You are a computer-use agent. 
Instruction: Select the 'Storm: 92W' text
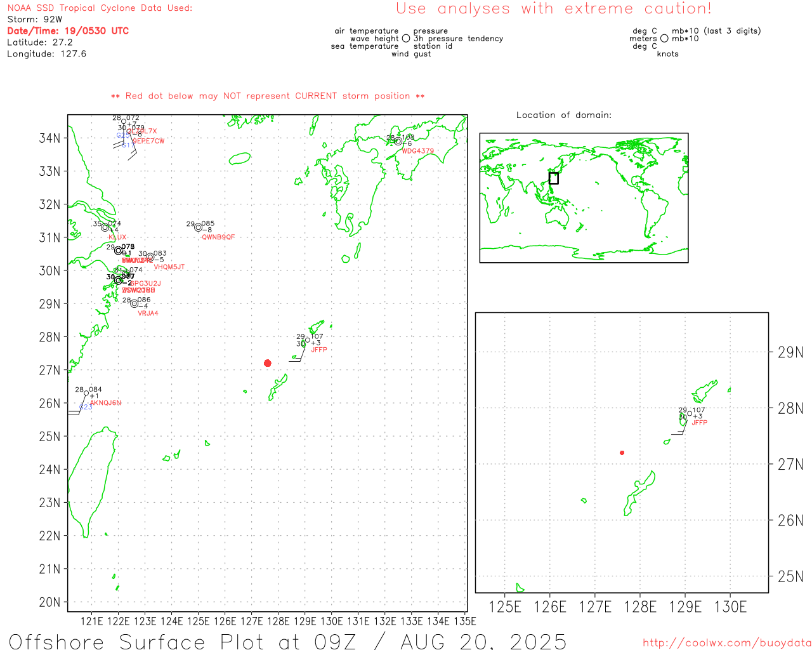[35, 20]
